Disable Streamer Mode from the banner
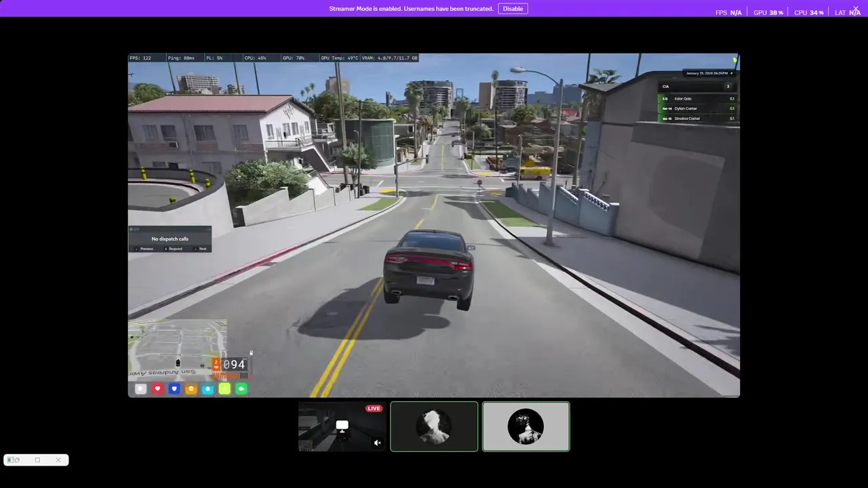 pyautogui.click(x=513, y=9)
